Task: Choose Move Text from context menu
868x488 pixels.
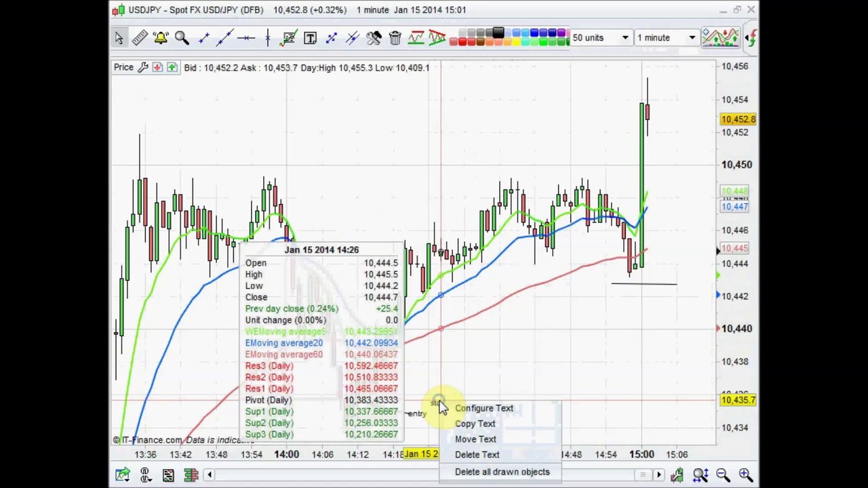Action: [x=475, y=439]
